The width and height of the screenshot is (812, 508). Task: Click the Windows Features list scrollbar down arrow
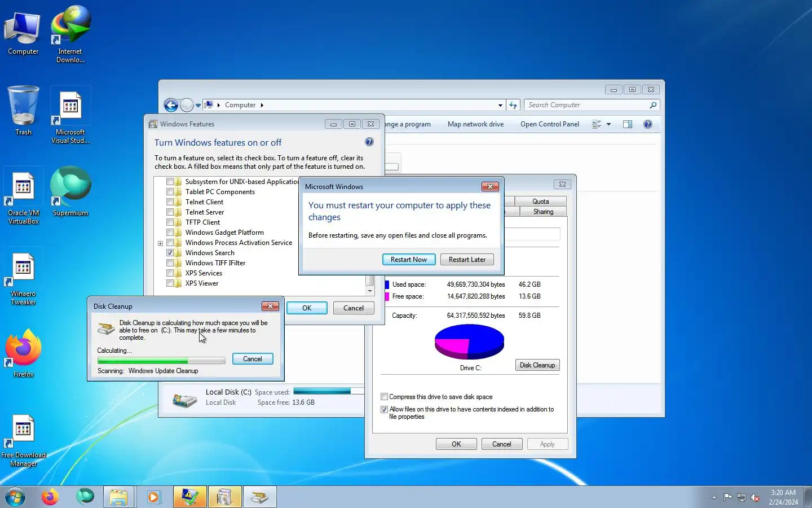[x=370, y=291]
